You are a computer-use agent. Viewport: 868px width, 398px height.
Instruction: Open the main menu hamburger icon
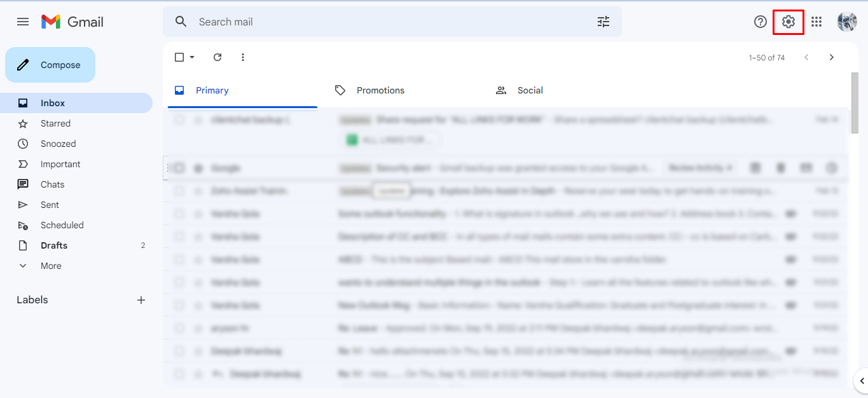pyautogui.click(x=23, y=22)
